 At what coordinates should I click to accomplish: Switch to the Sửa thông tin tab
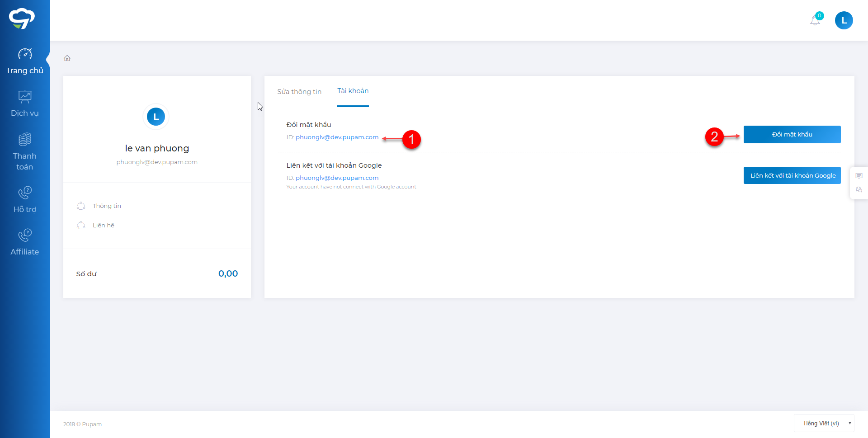pos(299,92)
